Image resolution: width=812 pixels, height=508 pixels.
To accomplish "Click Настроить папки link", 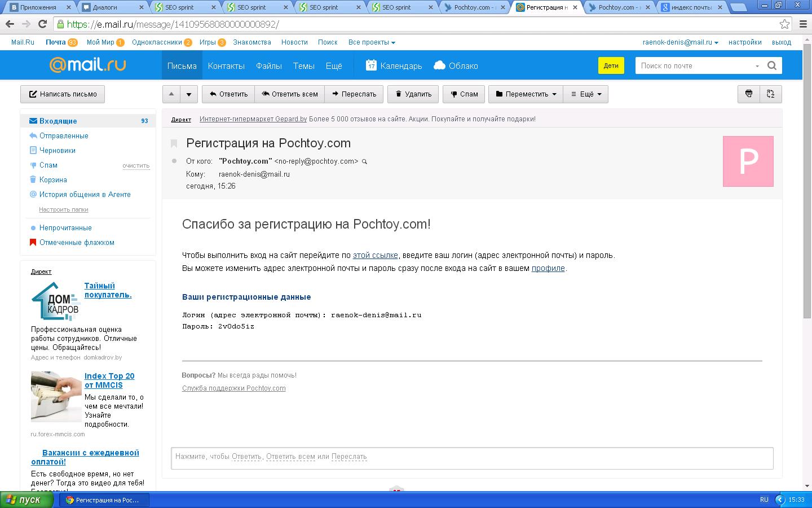I will pyautogui.click(x=64, y=209).
